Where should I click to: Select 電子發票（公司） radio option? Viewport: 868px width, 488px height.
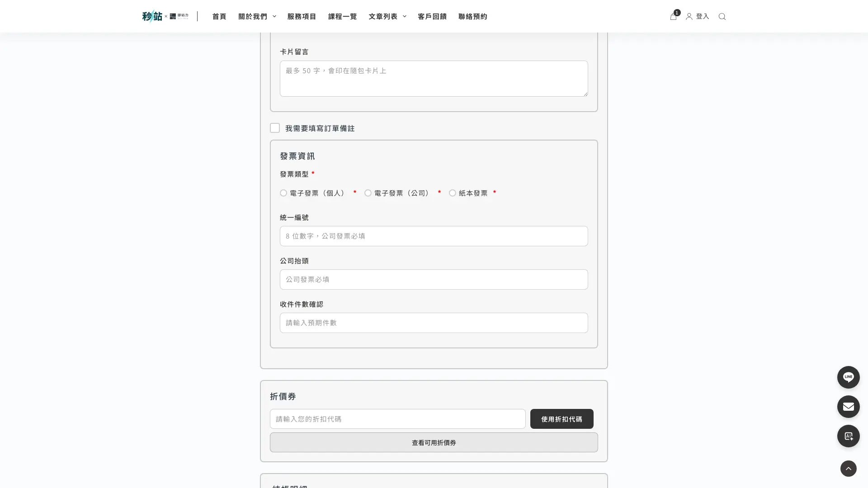368,193
